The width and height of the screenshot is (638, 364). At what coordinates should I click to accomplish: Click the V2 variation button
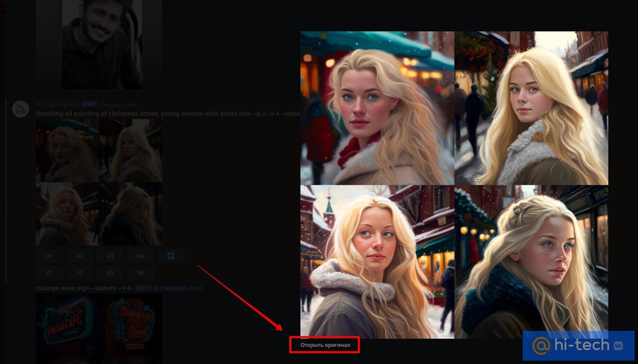(80, 272)
